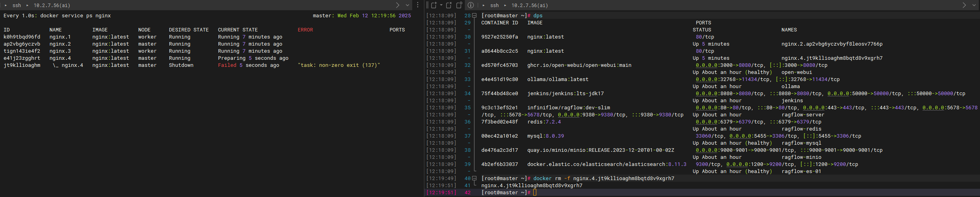Click the tab icon with circle badge

(x=459, y=5)
